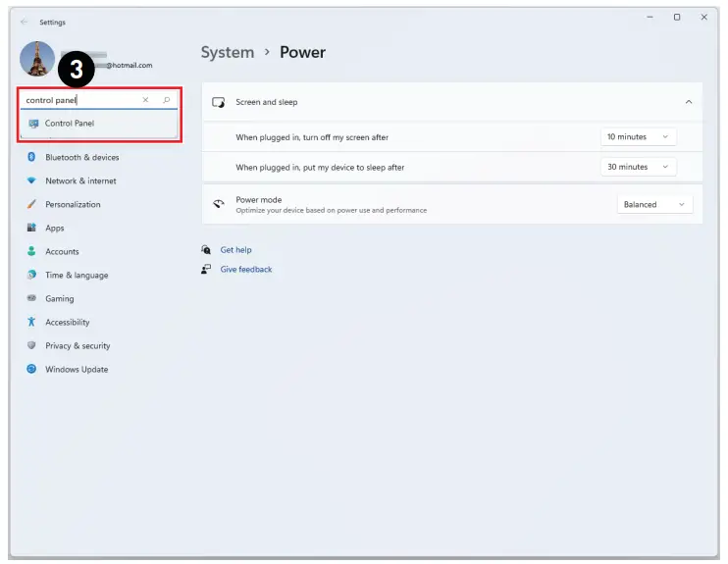The width and height of the screenshot is (728, 564).
Task: Open Accessibility settings
Action: point(67,322)
